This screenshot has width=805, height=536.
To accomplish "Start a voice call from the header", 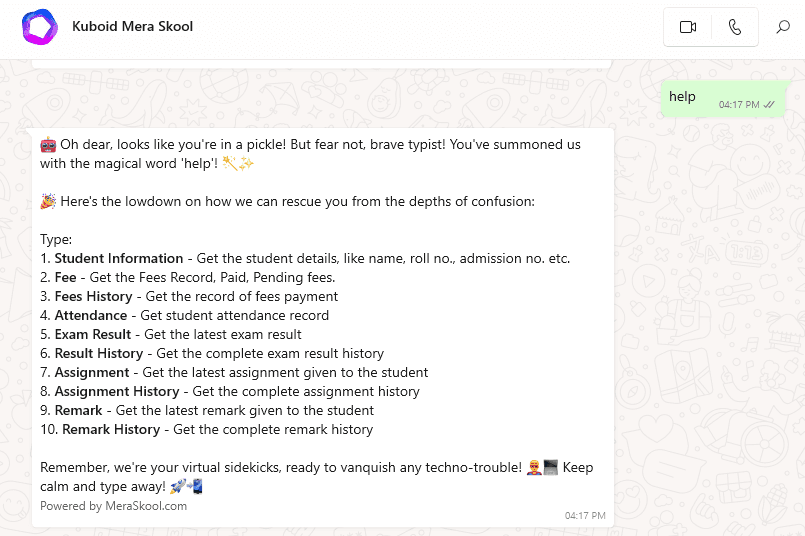I will click(x=735, y=28).
